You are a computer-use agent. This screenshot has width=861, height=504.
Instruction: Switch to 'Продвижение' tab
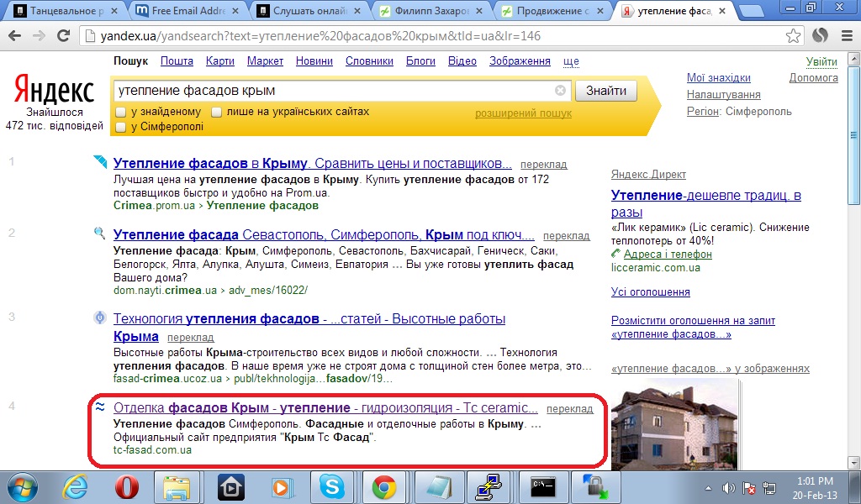553,11
